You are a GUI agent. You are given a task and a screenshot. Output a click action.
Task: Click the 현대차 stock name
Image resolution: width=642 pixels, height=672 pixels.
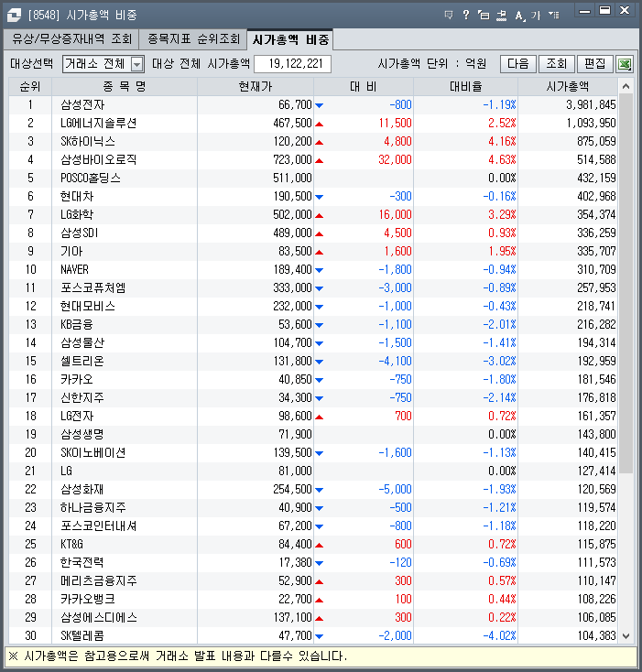tap(77, 196)
